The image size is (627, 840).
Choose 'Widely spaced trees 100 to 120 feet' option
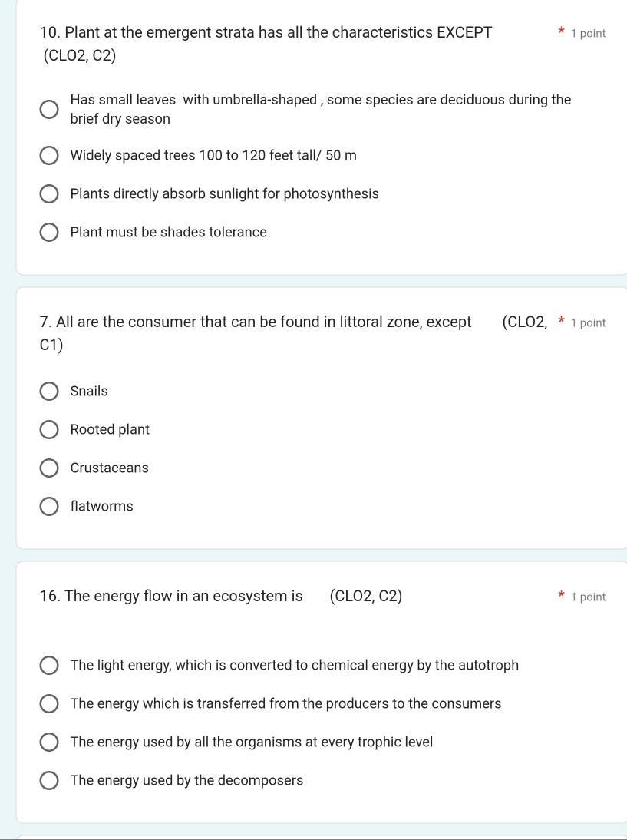pyautogui.click(x=48, y=157)
